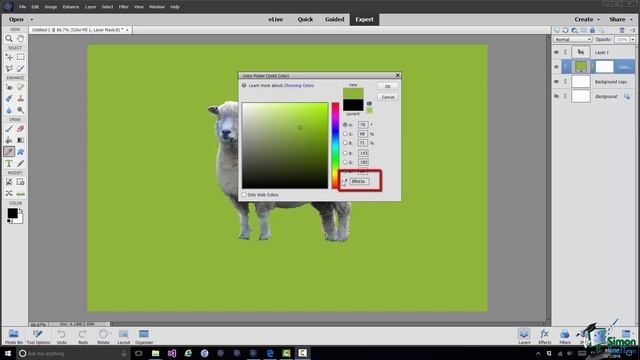Viewport: 640px width, 360px height.
Task: Open the Opacity slider dropdown arrow
Action: pyautogui.click(x=633, y=40)
